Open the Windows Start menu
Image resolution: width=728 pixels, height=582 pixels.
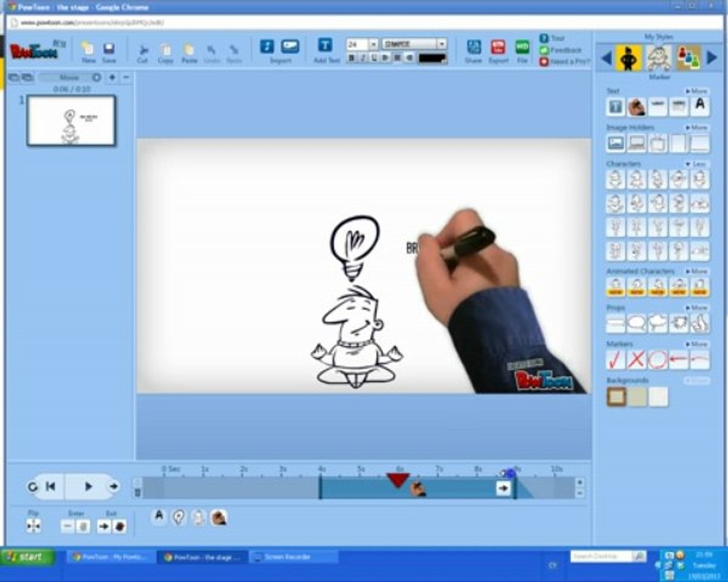[28, 557]
